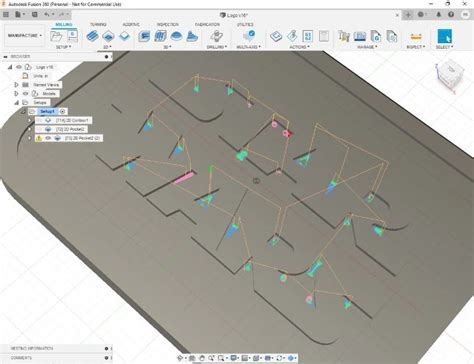Click the Save icon in the top bar
The width and height of the screenshot is (474, 364).
(x=35, y=14)
